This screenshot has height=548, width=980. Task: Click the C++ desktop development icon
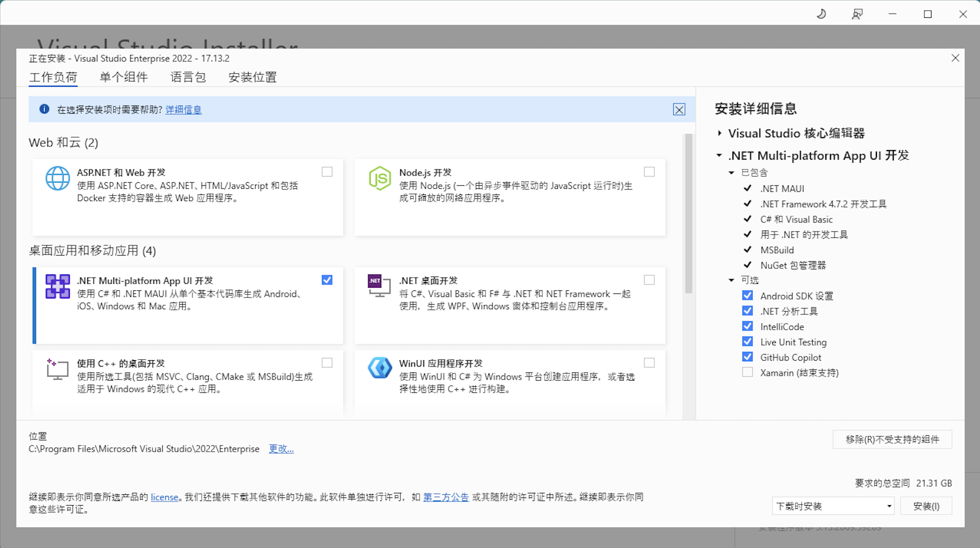[x=58, y=369]
